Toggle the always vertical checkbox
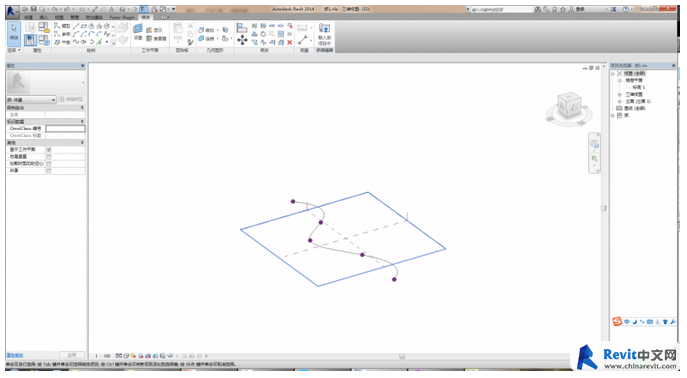The image size is (687, 378). tap(49, 157)
